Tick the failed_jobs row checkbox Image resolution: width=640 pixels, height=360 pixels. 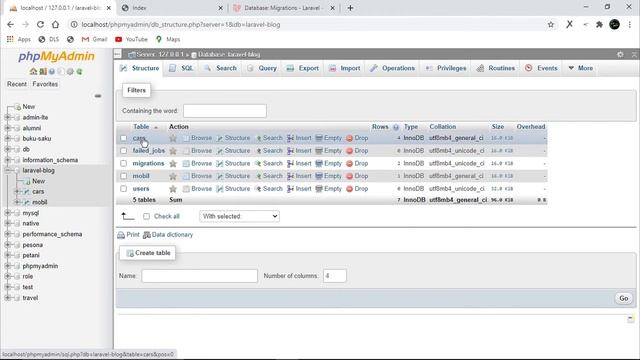coord(124,151)
